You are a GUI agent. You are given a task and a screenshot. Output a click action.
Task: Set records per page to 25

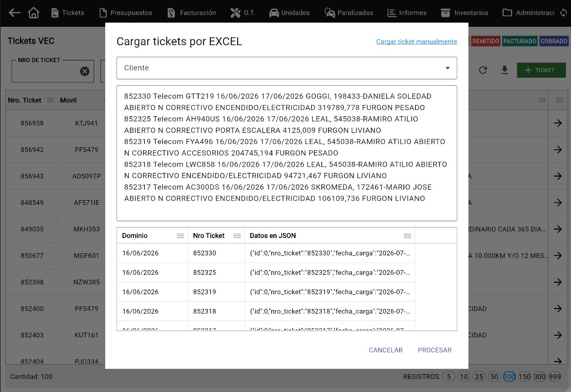pos(479,377)
